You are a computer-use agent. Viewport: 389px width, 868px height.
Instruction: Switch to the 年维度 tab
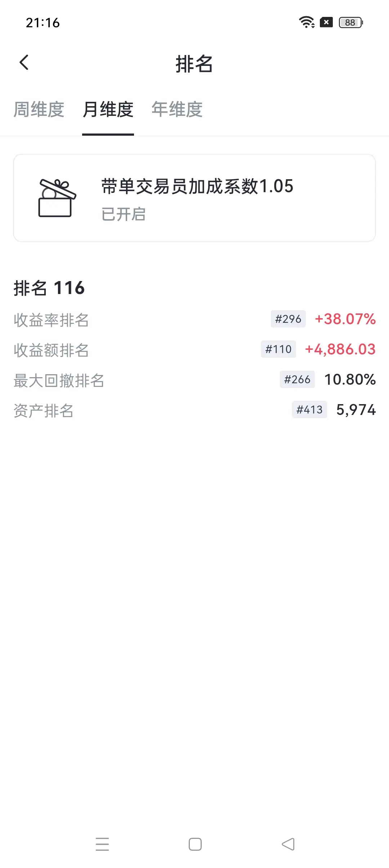(x=177, y=109)
